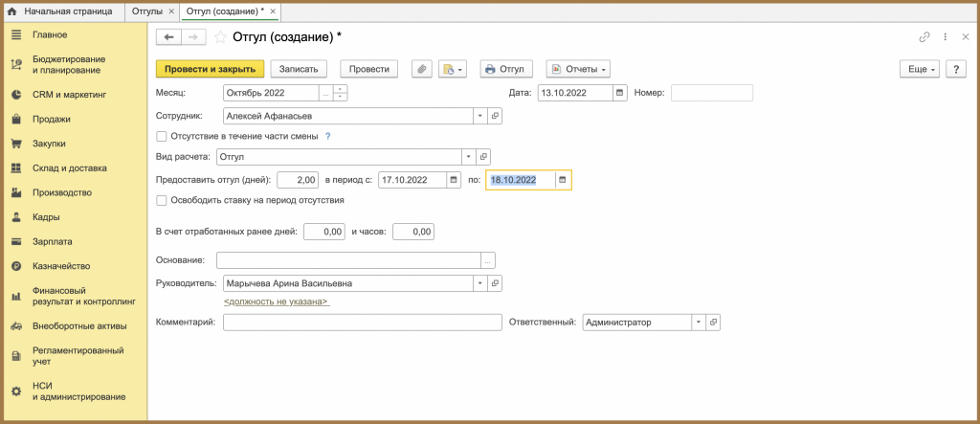Open the month picker ellipsis button
The image size is (980, 424).
coord(325,93)
